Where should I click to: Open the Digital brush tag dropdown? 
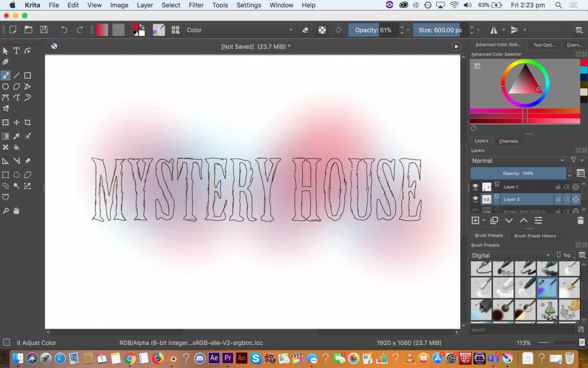pyautogui.click(x=511, y=256)
